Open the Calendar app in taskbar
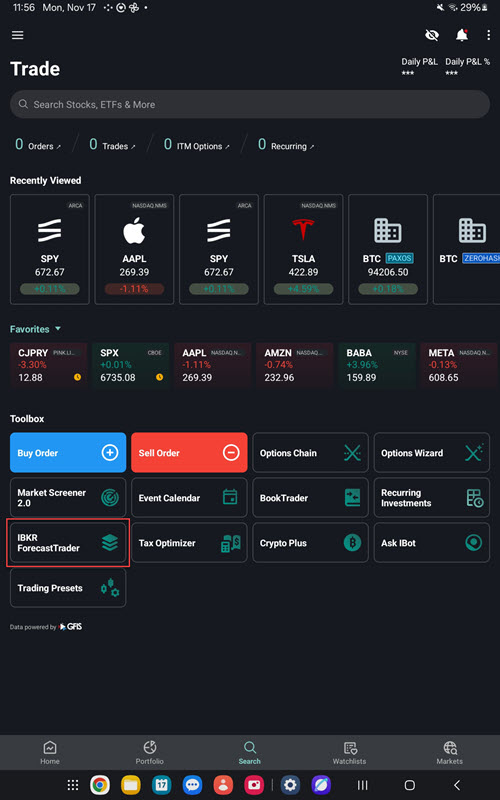 (x=162, y=785)
